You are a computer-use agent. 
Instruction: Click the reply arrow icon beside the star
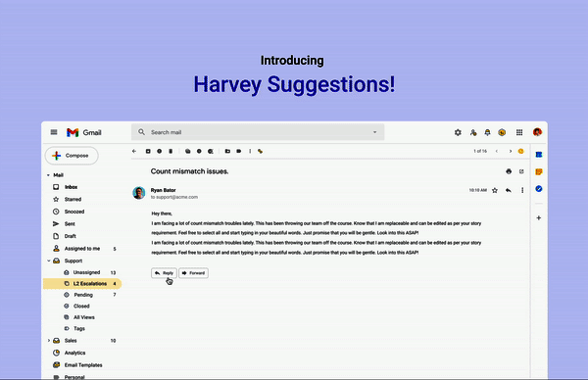pyautogui.click(x=508, y=190)
